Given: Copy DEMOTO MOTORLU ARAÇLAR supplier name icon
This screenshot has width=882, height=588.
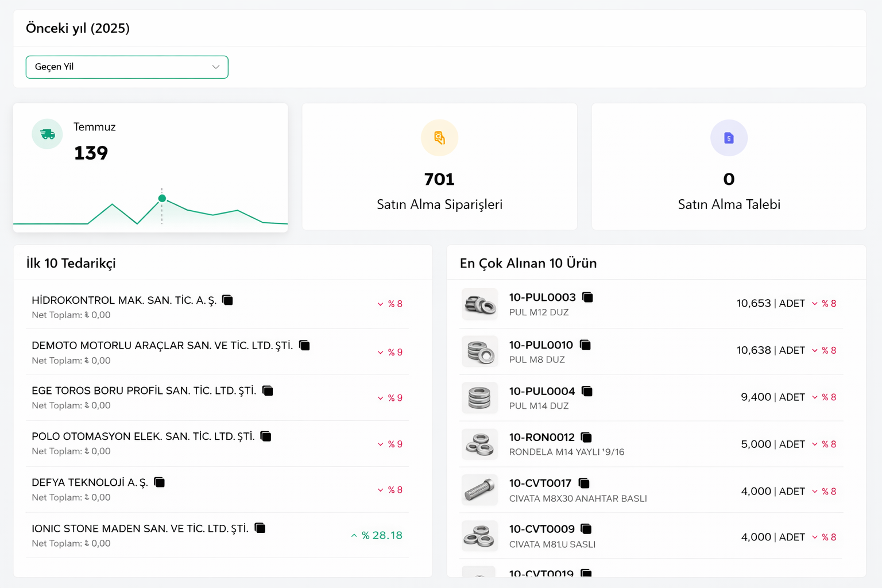Looking at the screenshot, I should pos(304,345).
